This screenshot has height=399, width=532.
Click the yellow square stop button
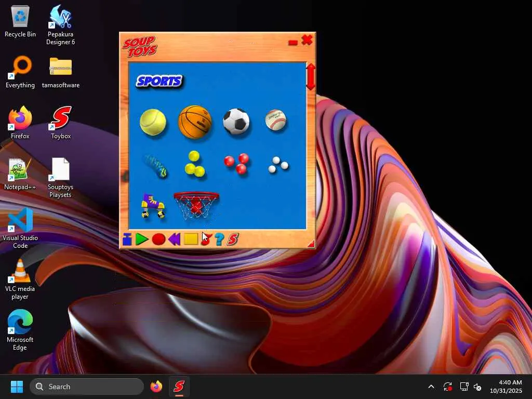[x=191, y=239]
